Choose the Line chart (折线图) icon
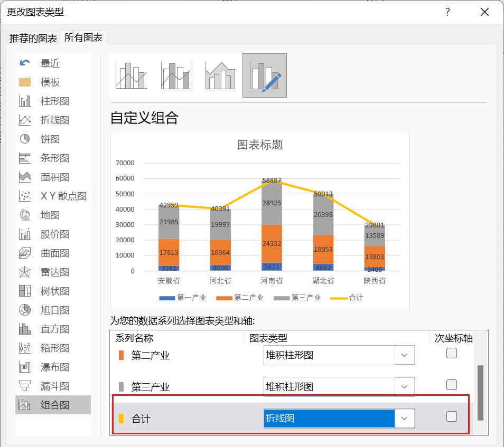 click(25, 120)
